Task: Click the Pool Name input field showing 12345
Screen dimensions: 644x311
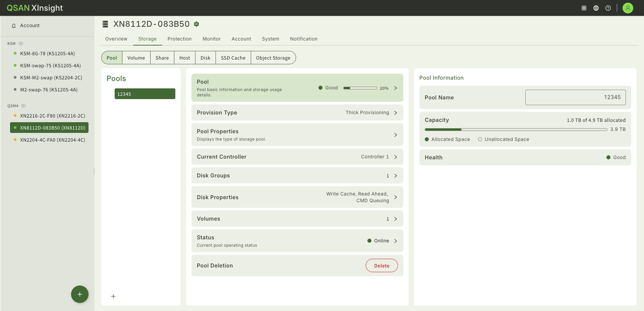Action: (x=575, y=97)
